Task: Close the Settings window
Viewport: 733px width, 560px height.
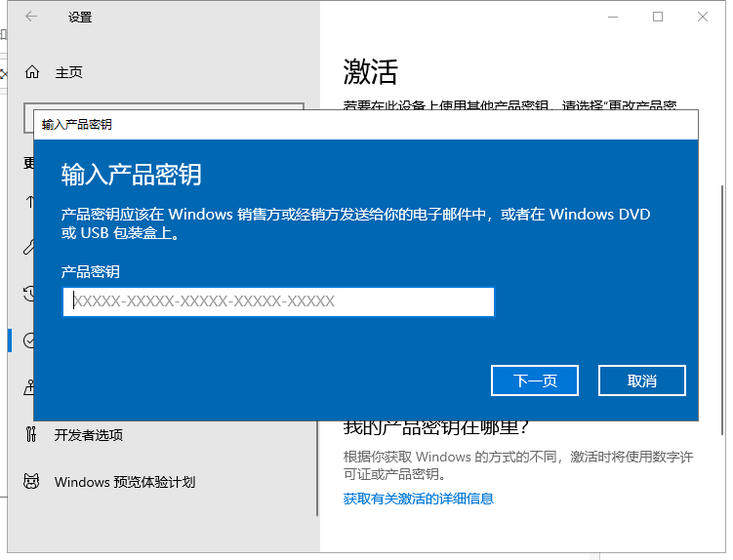Action: coord(702,17)
